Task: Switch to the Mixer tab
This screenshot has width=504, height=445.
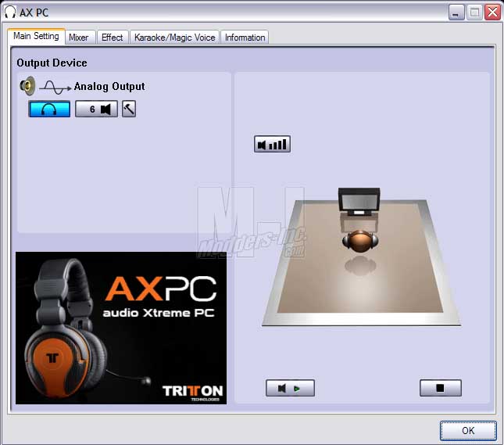Action: point(79,38)
